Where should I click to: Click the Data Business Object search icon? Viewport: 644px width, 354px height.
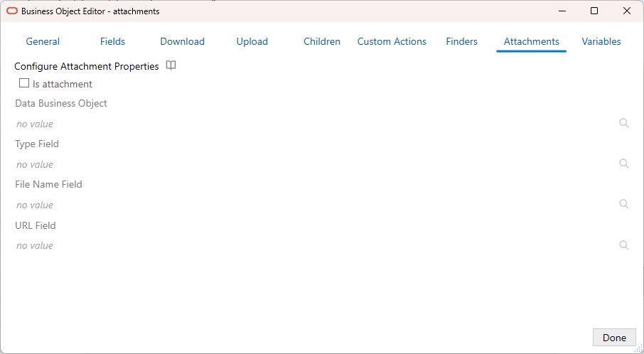624,123
